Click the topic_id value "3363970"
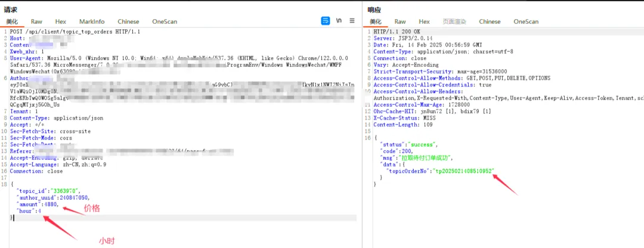644x248 pixels. (x=65, y=191)
